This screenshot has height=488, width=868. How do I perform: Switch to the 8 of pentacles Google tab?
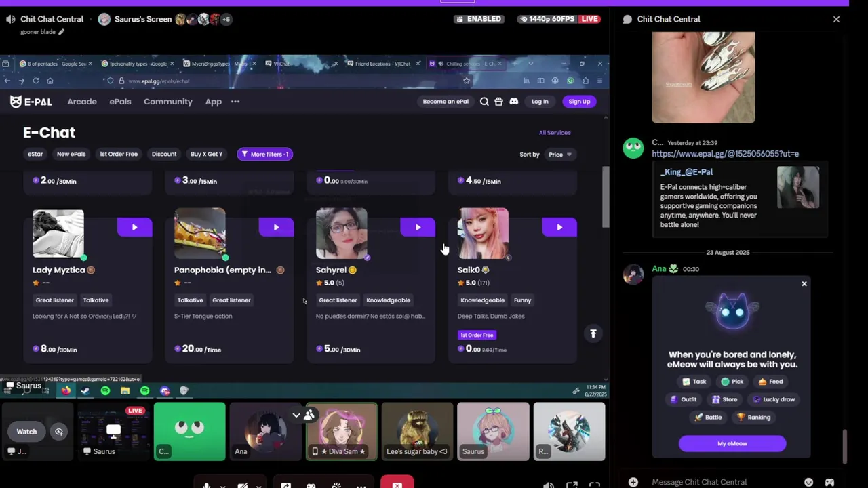click(57, 64)
